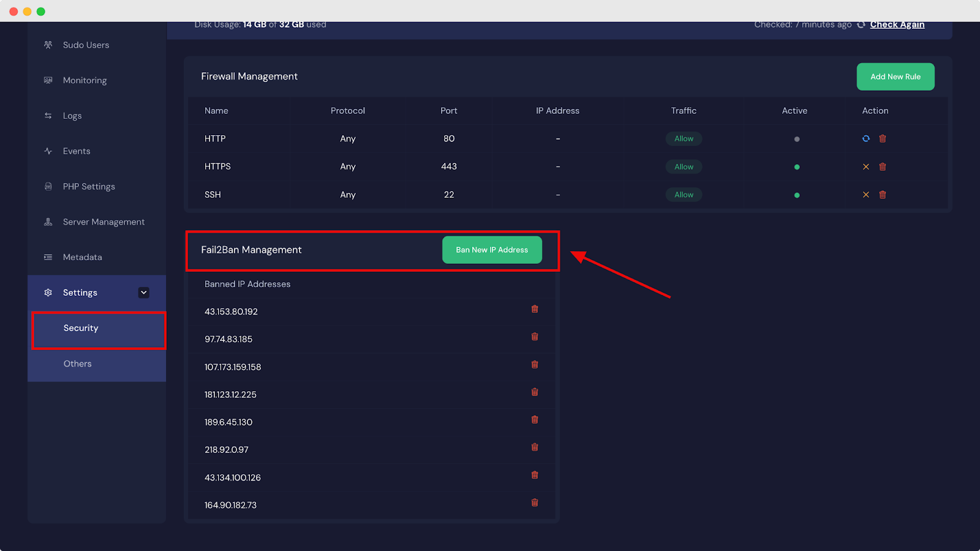Click the Check Again link
Screen dimensions: 980x551
[896, 24]
